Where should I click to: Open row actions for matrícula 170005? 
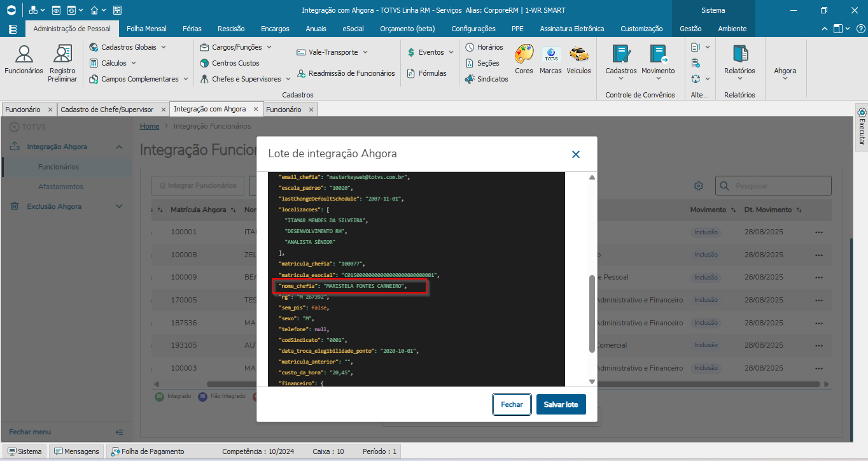point(819,300)
